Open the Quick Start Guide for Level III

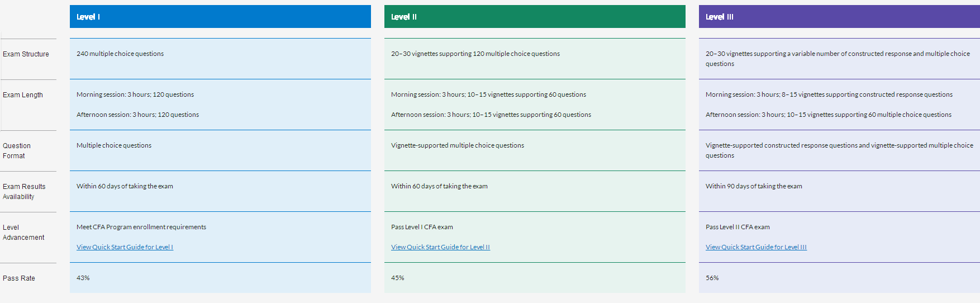click(x=756, y=247)
